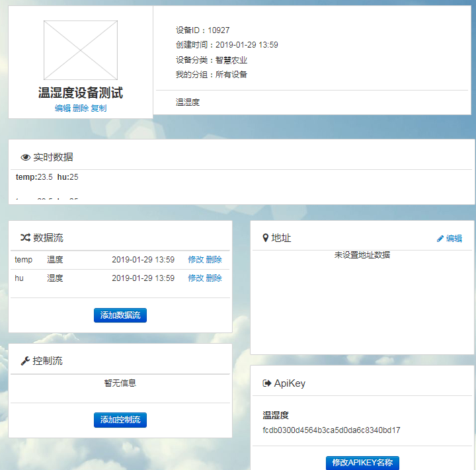
Task: Click 删除 link under device name
Action: pyautogui.click(x=81, y=108)
